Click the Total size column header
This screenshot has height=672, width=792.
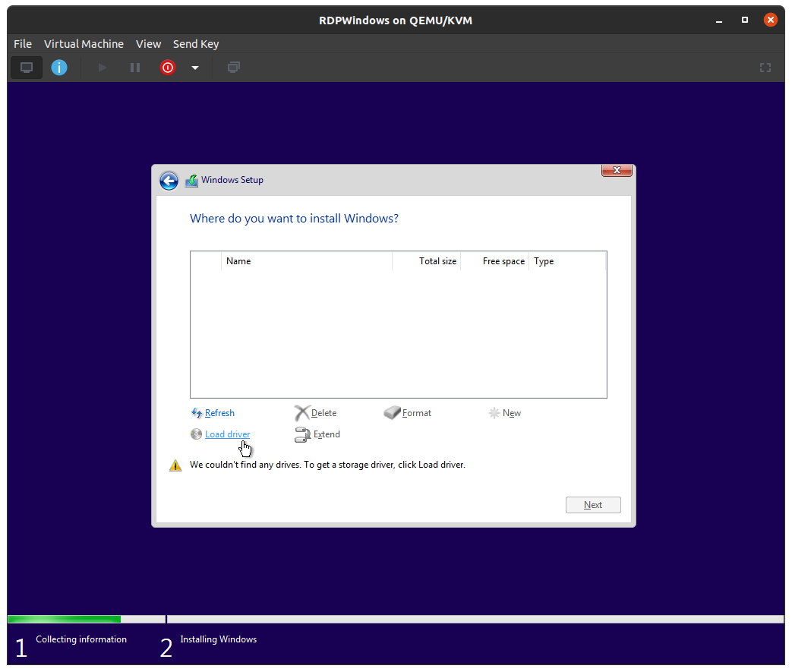(x=426, y=261)
